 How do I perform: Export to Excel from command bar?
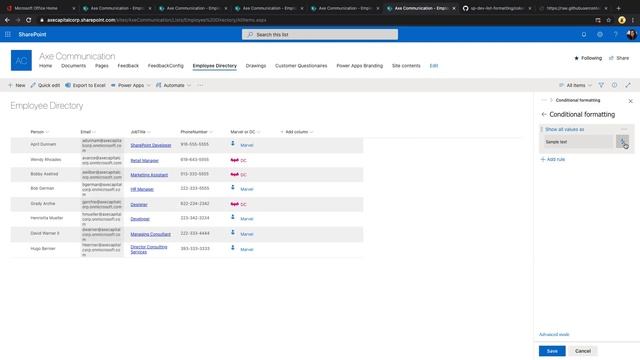[85, 85]
